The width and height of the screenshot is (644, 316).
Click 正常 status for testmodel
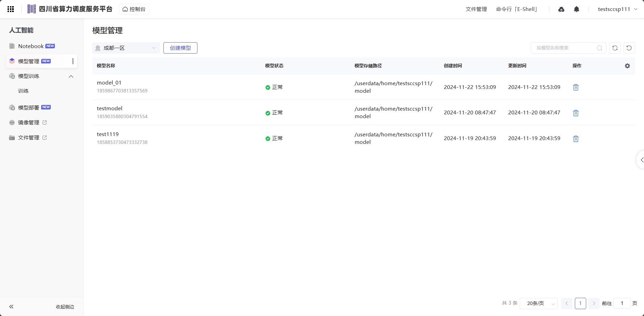[x=274, y=113]
